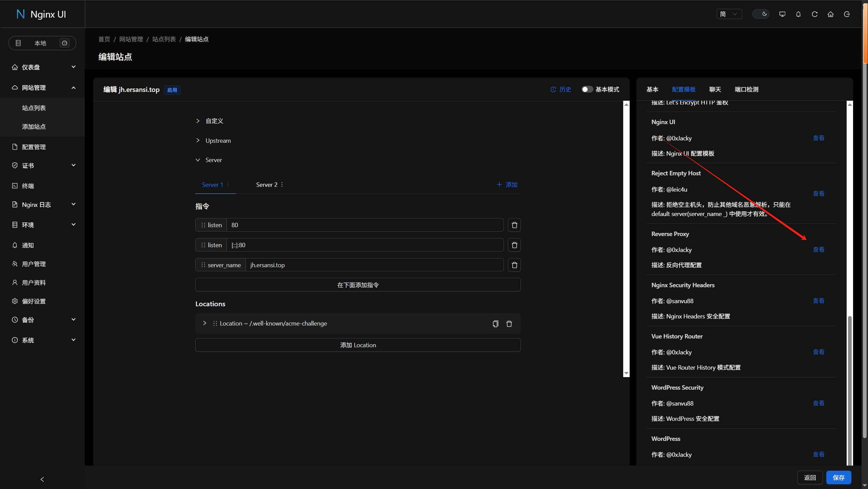
Task: Switch to the 聊天 tab
Action: pos(715,89)
